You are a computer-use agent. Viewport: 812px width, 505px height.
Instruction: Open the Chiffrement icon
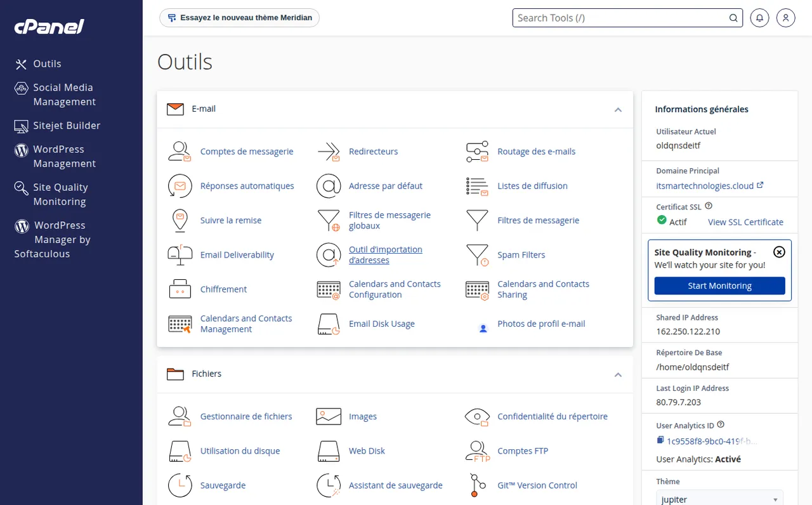pyautogui.click(x=180, y=289)
